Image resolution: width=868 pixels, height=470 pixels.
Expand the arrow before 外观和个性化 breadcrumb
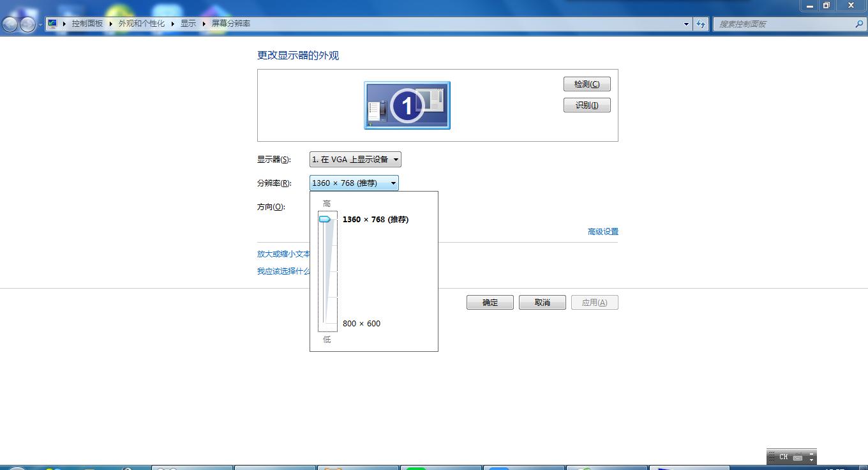point(111,24)
